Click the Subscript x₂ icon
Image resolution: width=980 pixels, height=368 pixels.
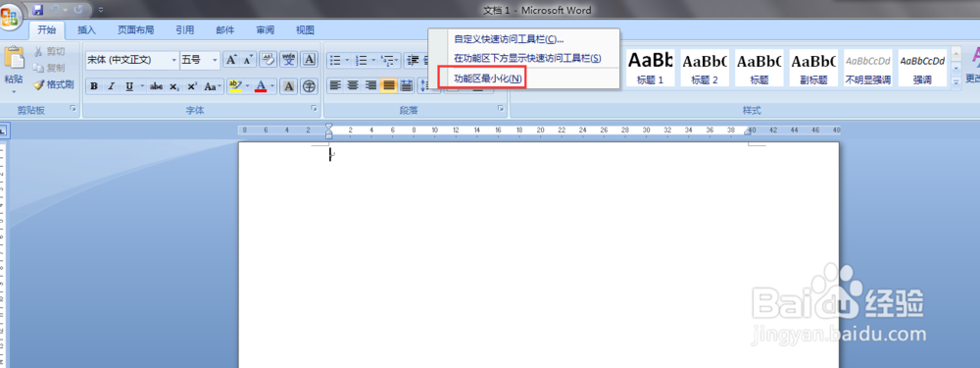(174, 86)
